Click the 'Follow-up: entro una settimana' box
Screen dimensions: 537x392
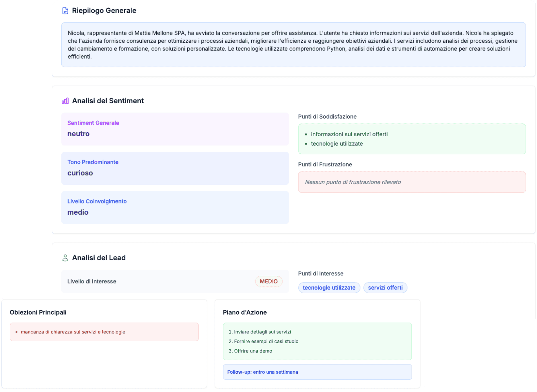coord(317,372)
